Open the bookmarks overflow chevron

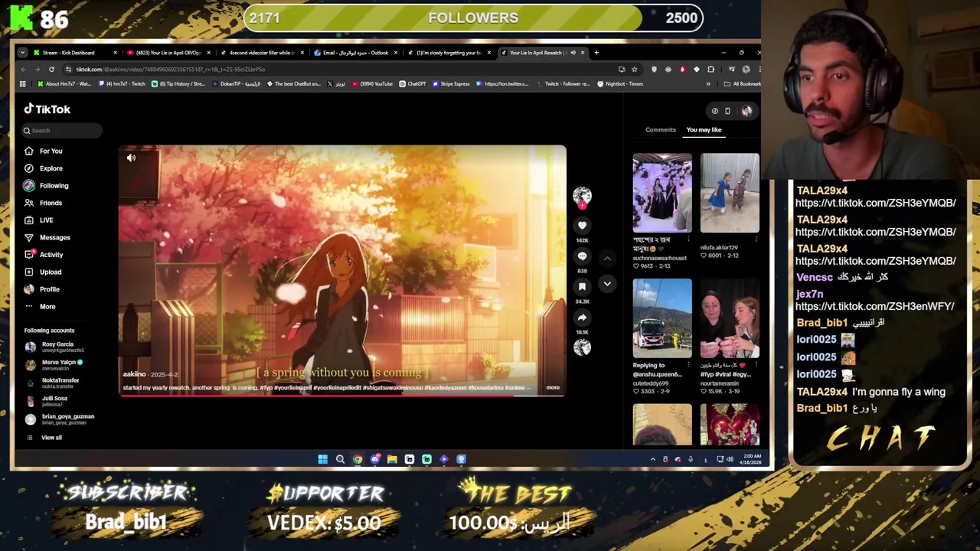[x=708, y=84]
